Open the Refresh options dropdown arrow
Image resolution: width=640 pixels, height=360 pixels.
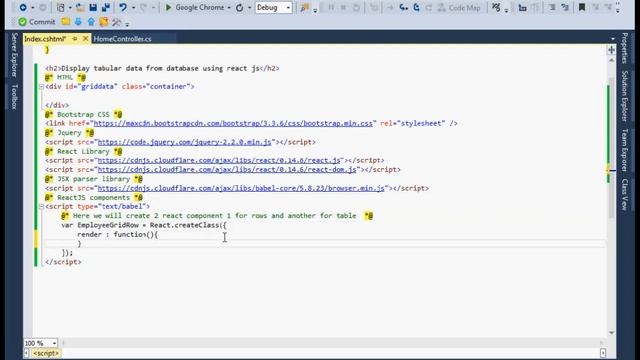249,7
